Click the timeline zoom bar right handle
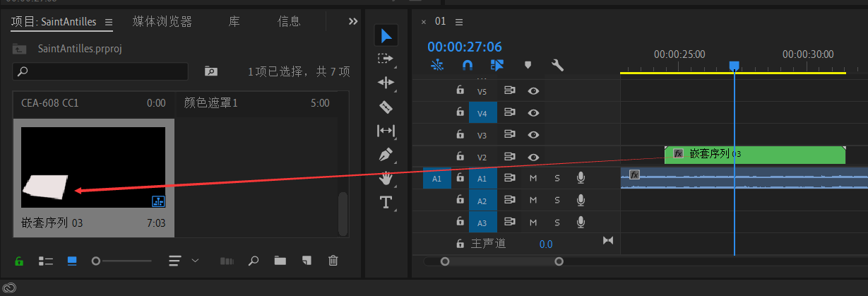The height and width of the screenshot is (296, 868). tap(559, 261)
